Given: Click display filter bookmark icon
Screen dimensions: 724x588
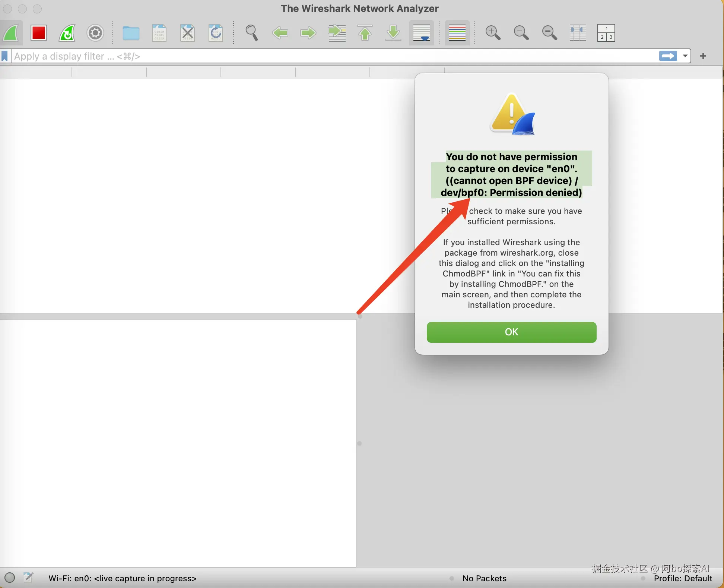Looking at the screenshot, I should coord(5,56).
